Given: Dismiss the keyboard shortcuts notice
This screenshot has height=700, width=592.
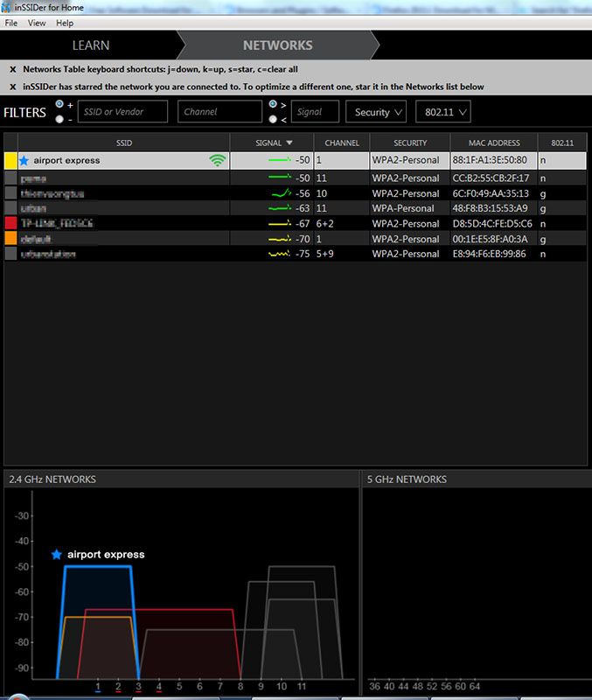Looking at the screenshot, I should tap(13, 70).
